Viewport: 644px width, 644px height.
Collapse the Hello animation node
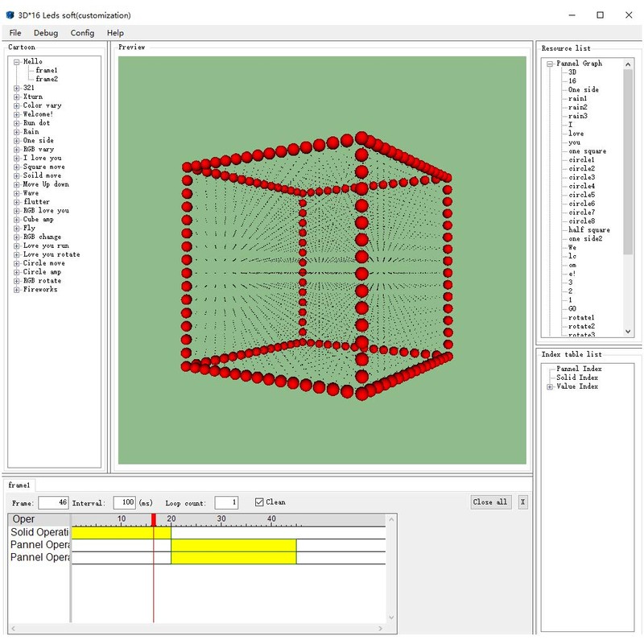15,61
